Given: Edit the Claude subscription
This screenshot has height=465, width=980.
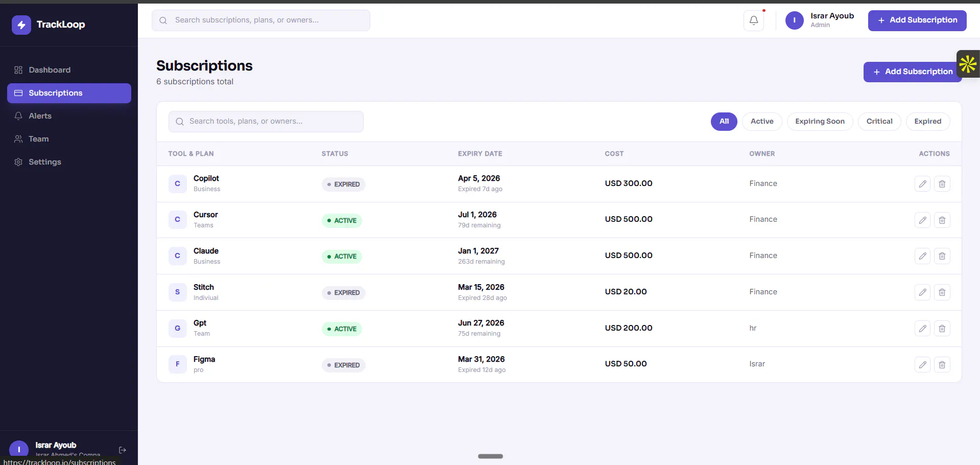Looking at the screenshot, I should (922, 256).
